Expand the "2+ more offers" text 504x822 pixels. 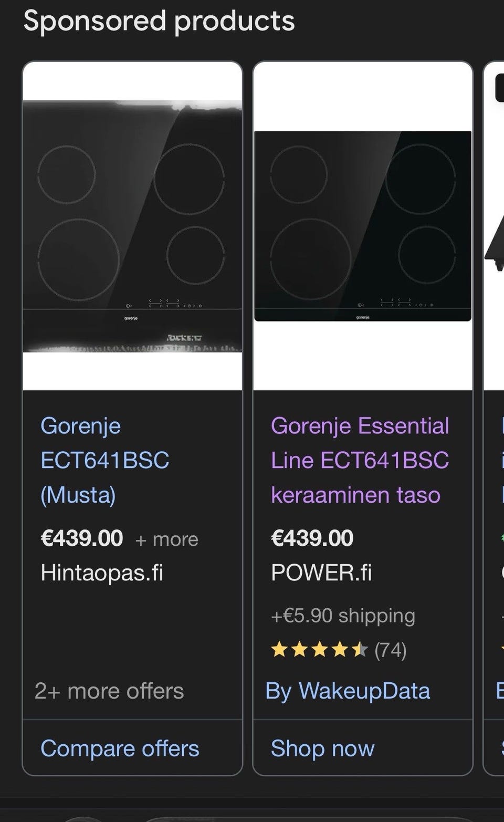pyautogui.click(x=109, y=691)
